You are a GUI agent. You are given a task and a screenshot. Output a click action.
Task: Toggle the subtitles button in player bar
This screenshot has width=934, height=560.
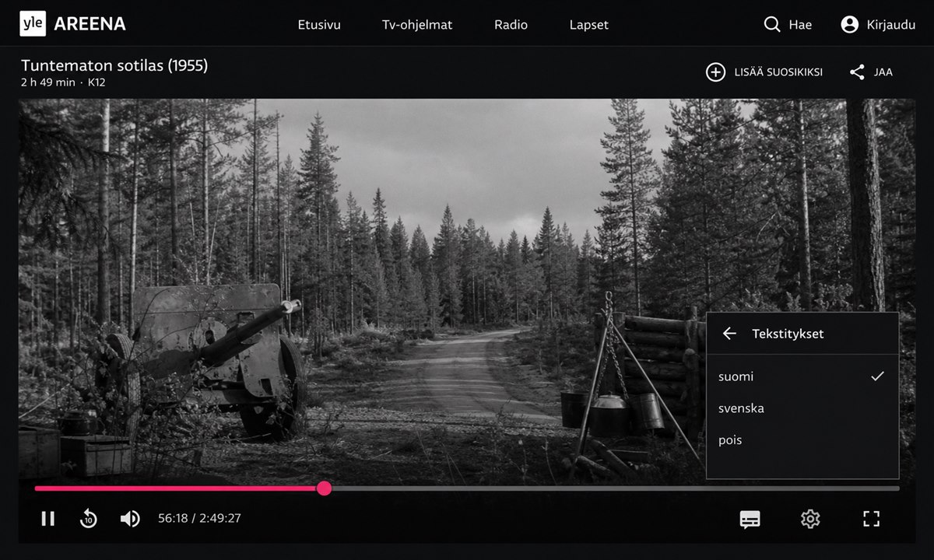(x=750, y=519)
